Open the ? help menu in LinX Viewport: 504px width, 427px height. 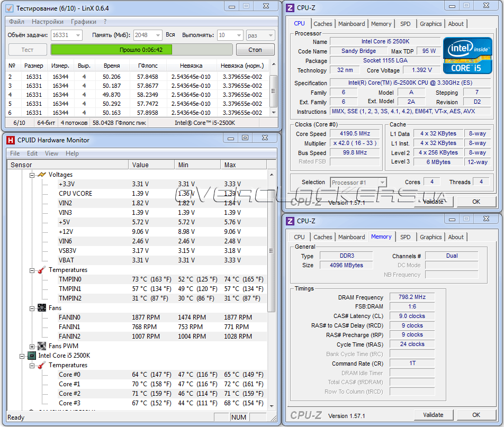(105, 22)
